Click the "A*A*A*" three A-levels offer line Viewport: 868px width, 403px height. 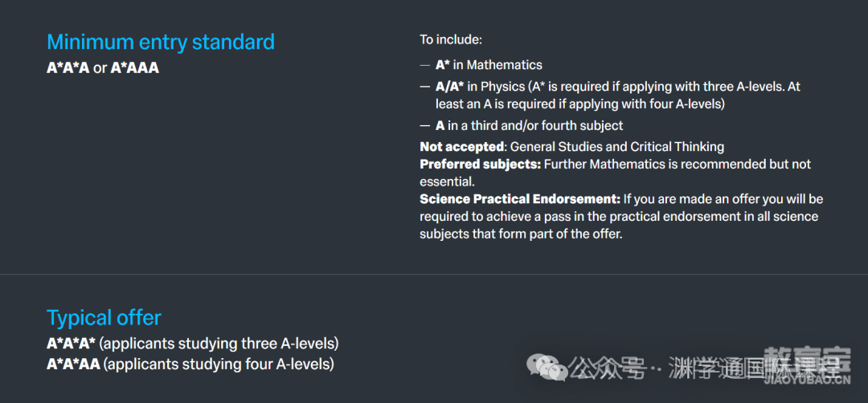(x=193, y=344)
